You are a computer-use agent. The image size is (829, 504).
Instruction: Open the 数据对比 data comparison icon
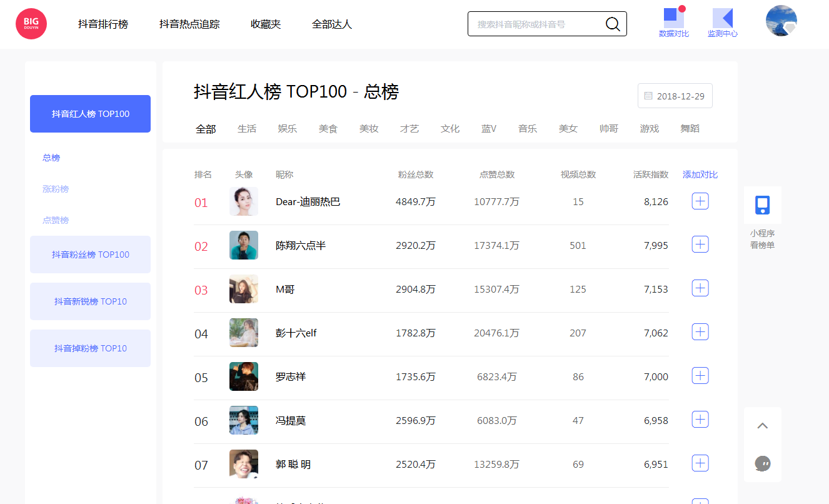click(x=674, y=22)
